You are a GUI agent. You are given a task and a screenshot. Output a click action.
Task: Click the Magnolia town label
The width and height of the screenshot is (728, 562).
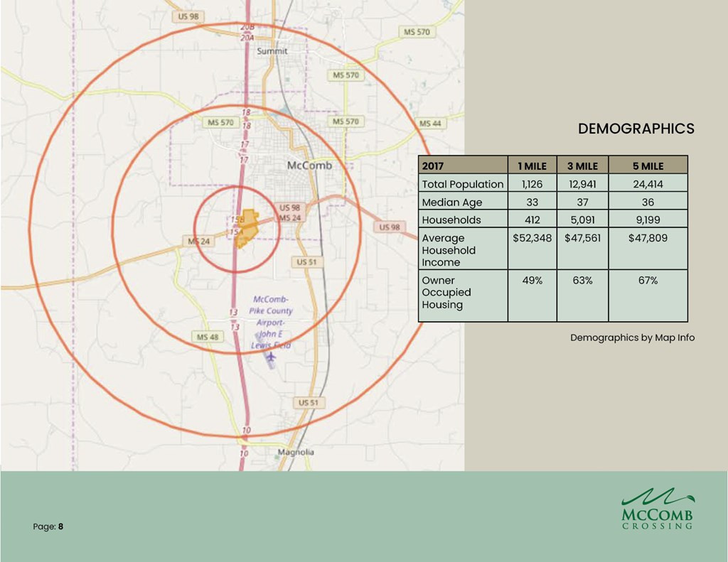(x=296, y=452)
